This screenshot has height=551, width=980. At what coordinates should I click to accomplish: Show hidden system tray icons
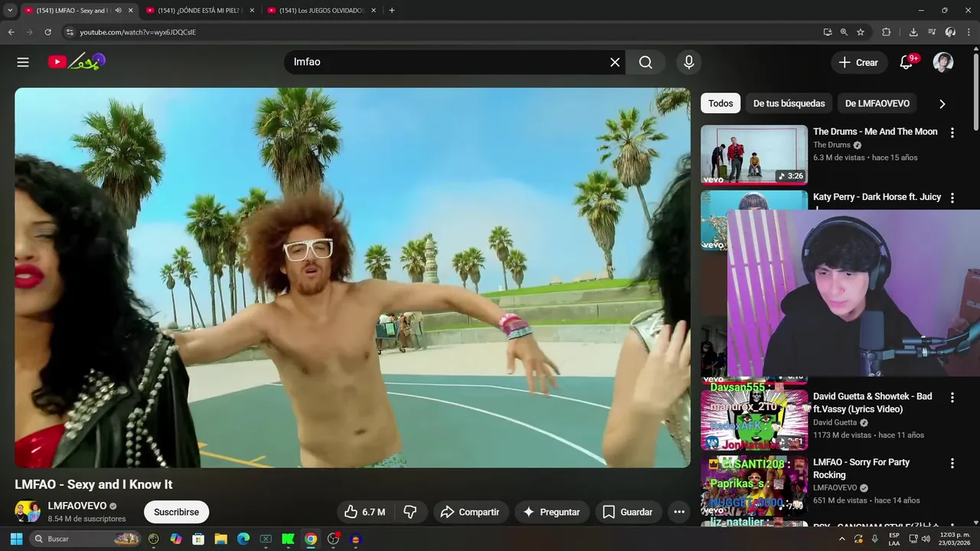tap(841, 539)
